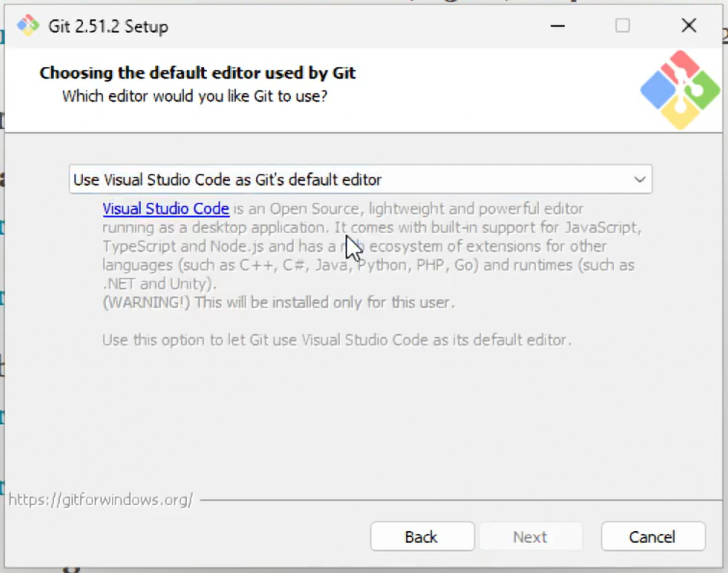Image resolution: width=728 pixels, height=573 pixels.
Task: Cancel the Git installation
Action: pos(652,536)
